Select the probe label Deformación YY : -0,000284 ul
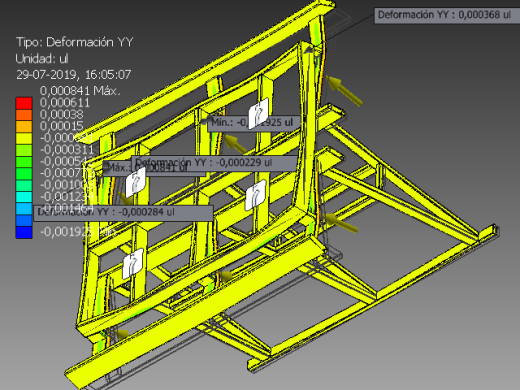 pos(123,212)
